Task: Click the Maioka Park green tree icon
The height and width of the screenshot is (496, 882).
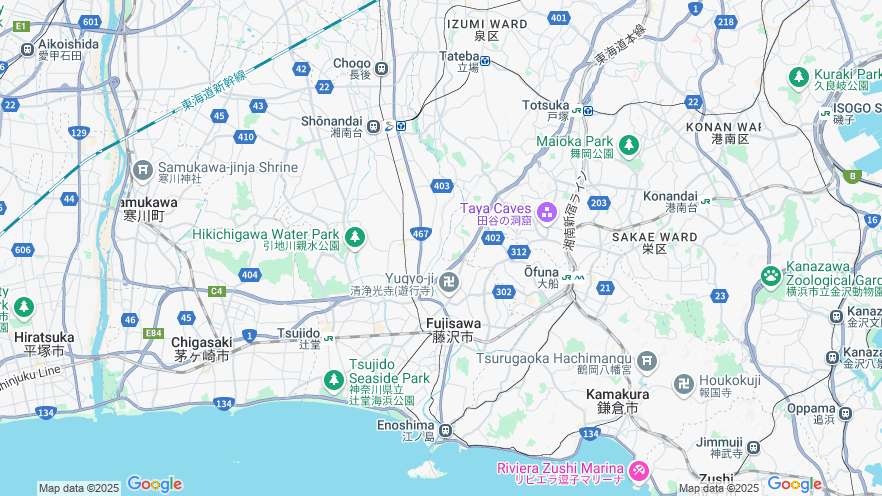Action: click(629, 146)
